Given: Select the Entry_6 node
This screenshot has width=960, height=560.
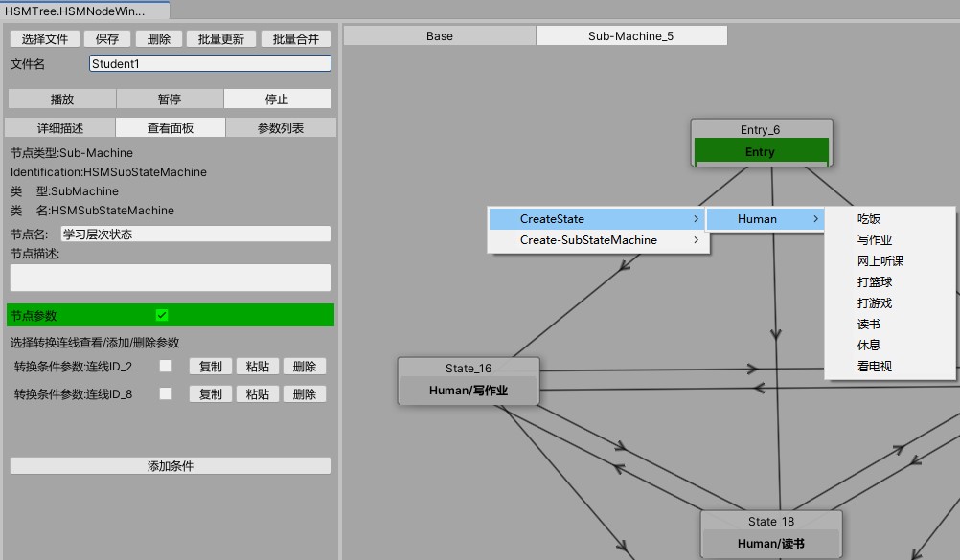Looking at the screenshot, I should (761, 143).
